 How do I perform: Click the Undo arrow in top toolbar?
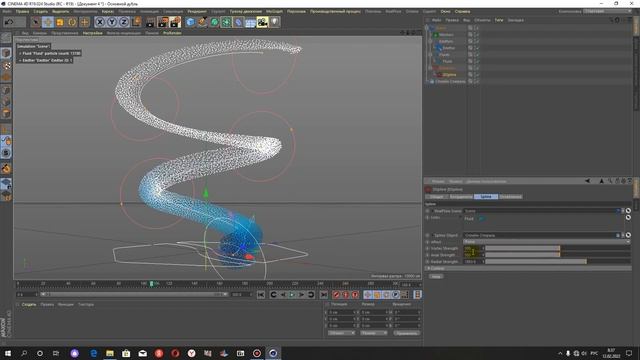point(9,22)
